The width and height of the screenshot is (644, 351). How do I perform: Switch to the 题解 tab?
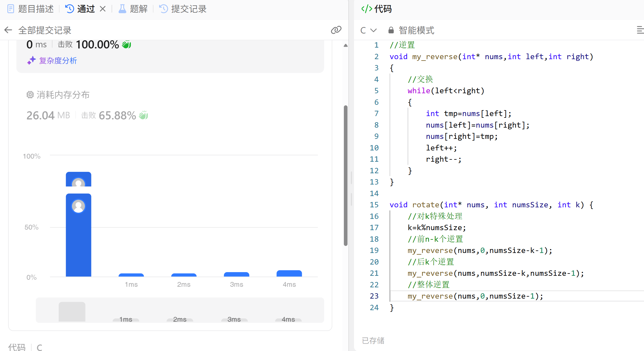coord(139,9)
